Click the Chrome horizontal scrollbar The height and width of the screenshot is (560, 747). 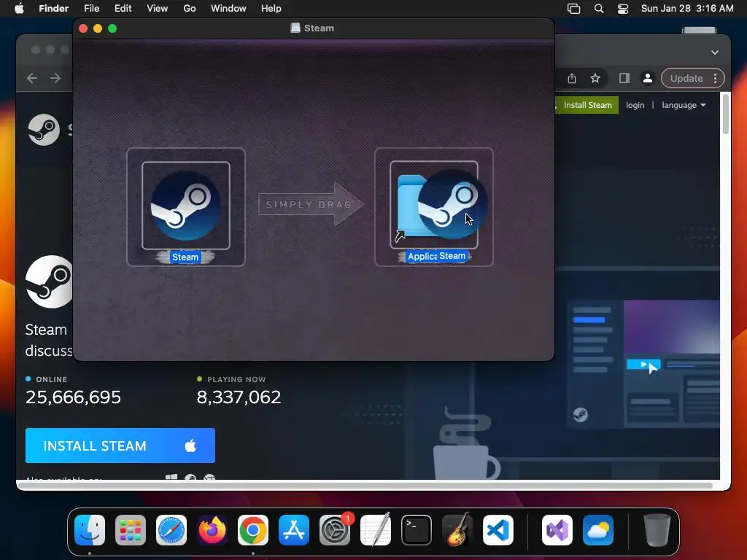(x=365, y=485)
